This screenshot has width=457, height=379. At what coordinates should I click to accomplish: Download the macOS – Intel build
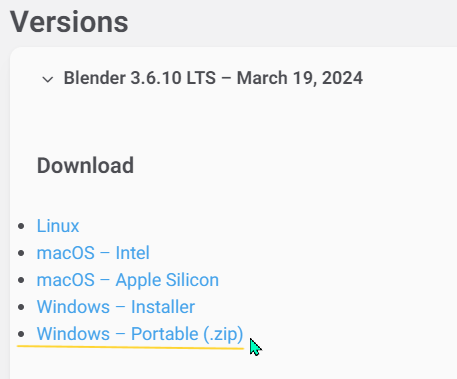93,253
